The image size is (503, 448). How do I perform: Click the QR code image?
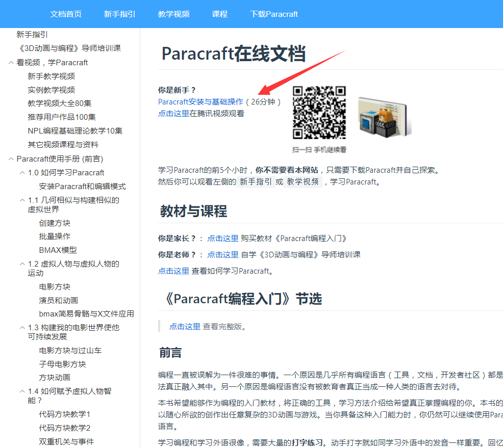[319, 113]
